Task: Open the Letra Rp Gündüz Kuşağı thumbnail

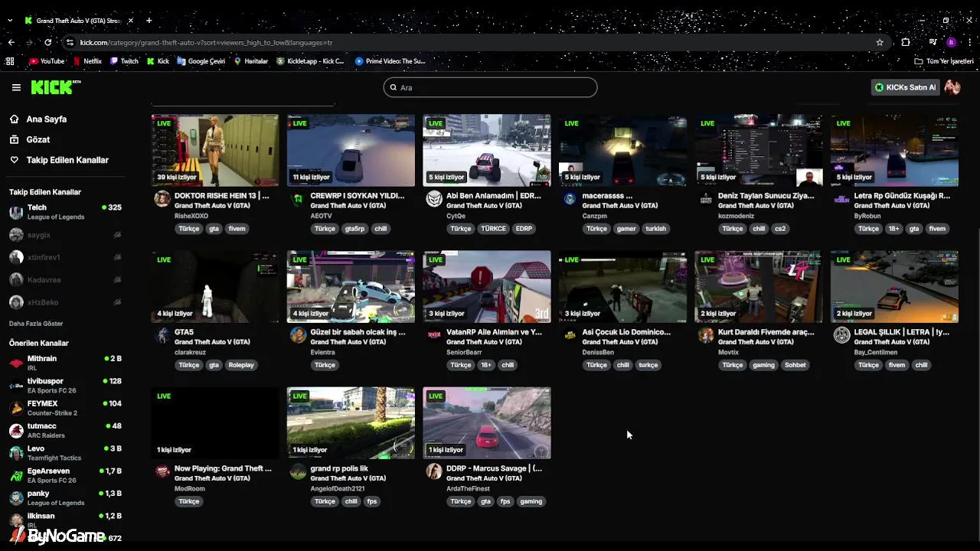Action: 894,150
